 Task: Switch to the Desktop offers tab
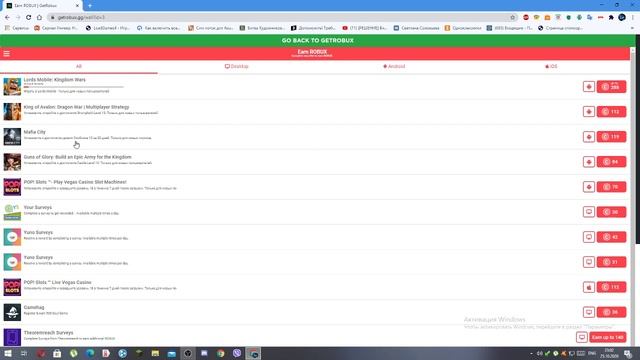click(236, 67)
